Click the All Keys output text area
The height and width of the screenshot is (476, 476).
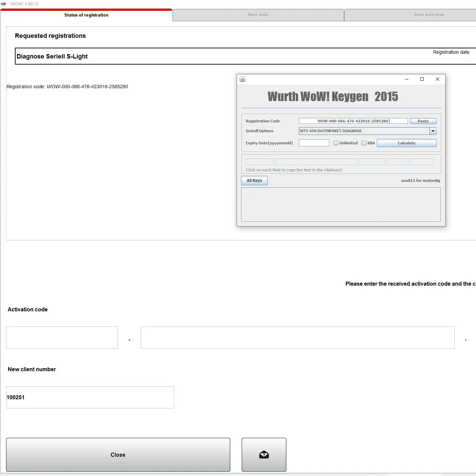pyautogui.click(x=341, y=205)
